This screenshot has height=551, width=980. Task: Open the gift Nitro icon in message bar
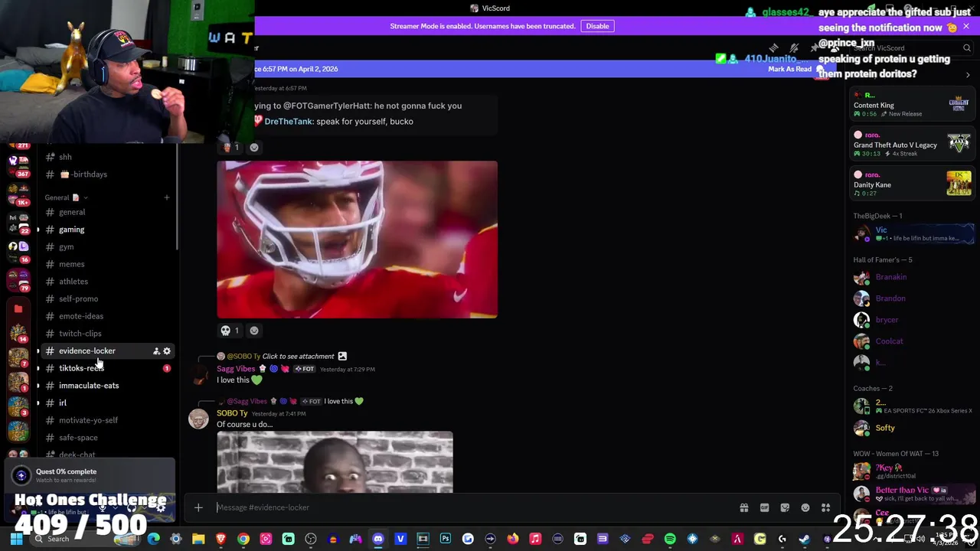[x=743, y=507]
